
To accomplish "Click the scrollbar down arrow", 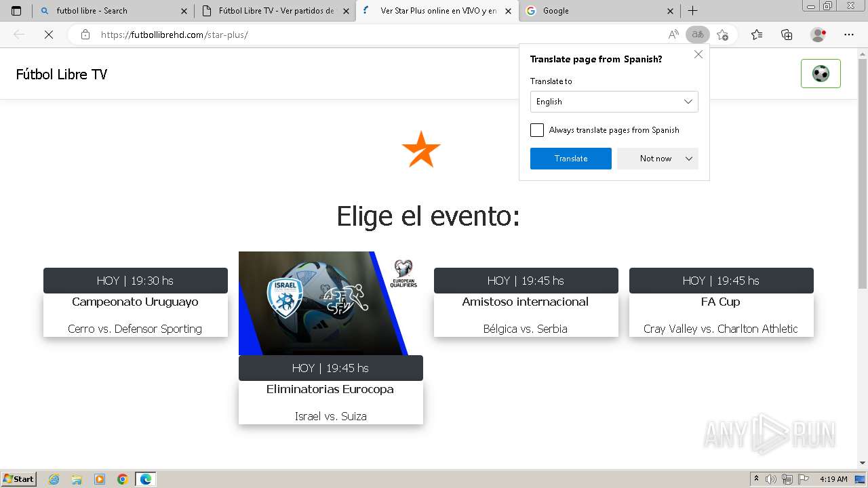I will (863, 463).
